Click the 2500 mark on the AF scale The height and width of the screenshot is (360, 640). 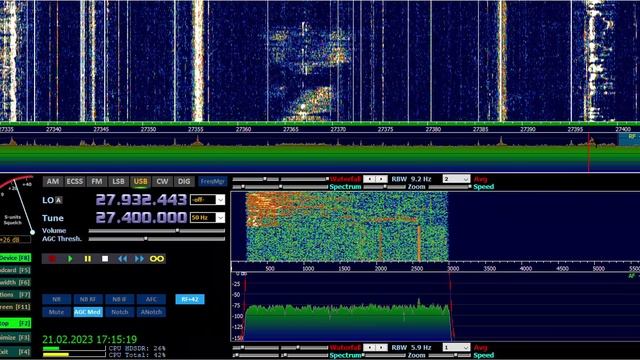point(417,268)
